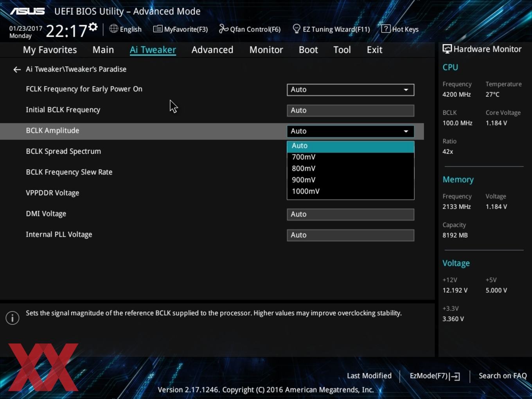Screen dimensions: 532x399
Task: Select 800mV option
Action: tap(350, 168)
